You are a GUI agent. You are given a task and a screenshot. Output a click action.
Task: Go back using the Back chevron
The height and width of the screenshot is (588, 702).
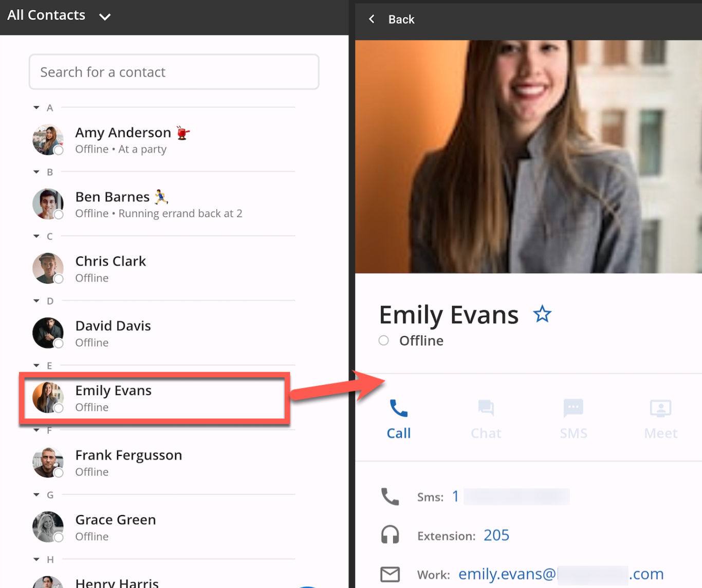click(x=372, y=19)
